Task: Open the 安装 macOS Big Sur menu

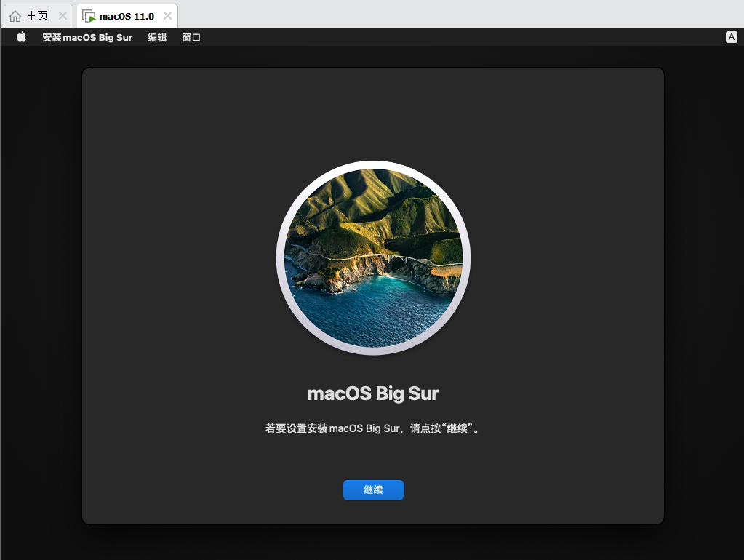Action: click(x=87, y=38)
